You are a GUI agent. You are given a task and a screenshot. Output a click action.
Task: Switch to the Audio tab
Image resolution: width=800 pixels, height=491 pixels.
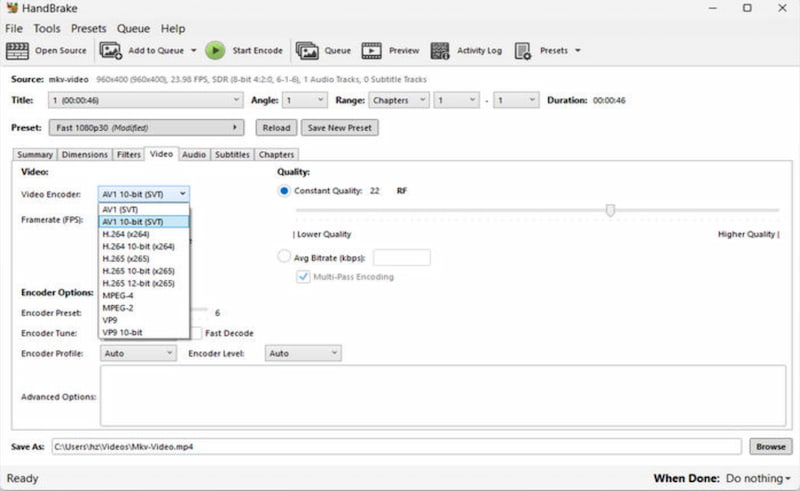pyautogui.click(x=194, y=155)
